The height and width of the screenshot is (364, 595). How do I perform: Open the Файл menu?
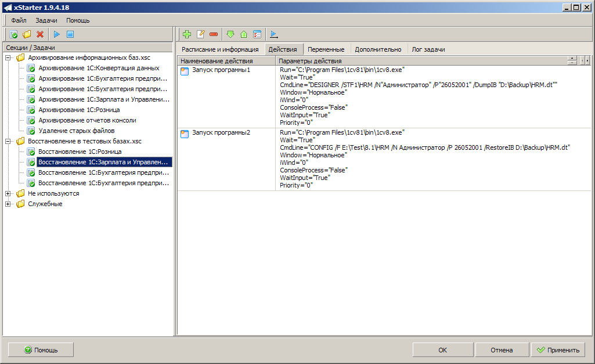[19, 20]
